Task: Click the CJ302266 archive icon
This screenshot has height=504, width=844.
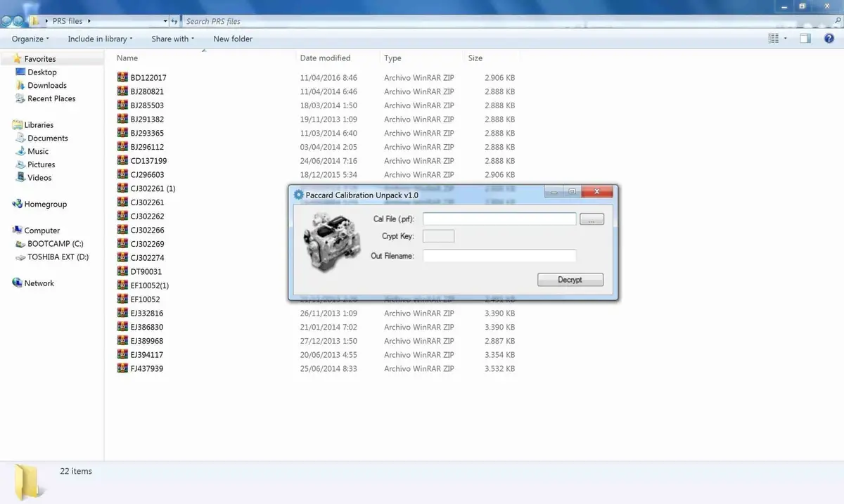Action: (122, 230)
